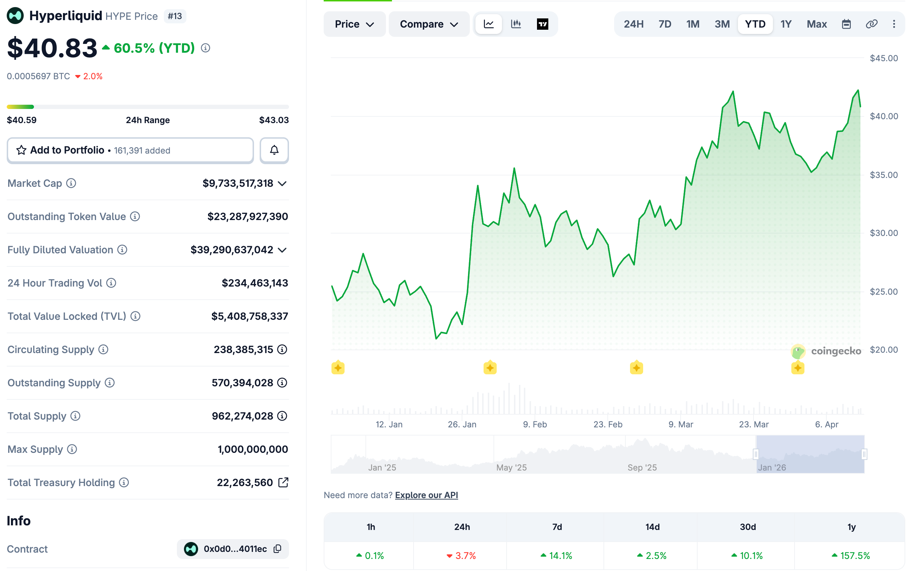Select the Max time range
The width and height of the screenshot is (924, 571).
point(816,24)
